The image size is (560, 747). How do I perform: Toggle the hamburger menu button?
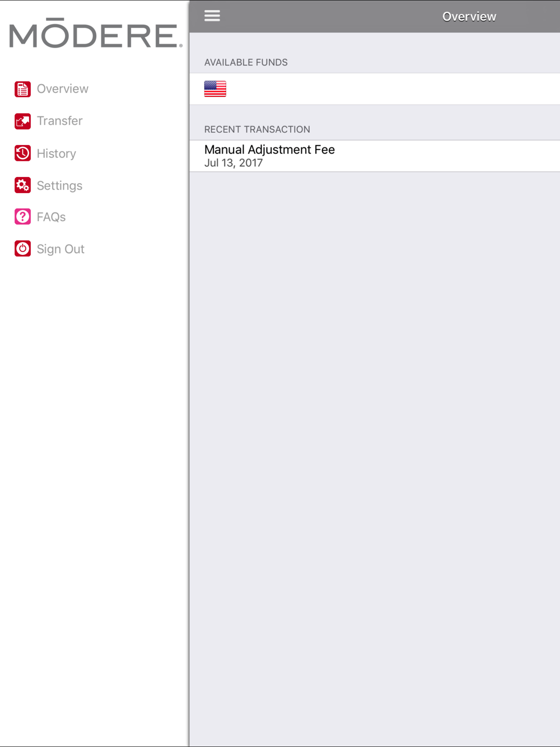212,16
